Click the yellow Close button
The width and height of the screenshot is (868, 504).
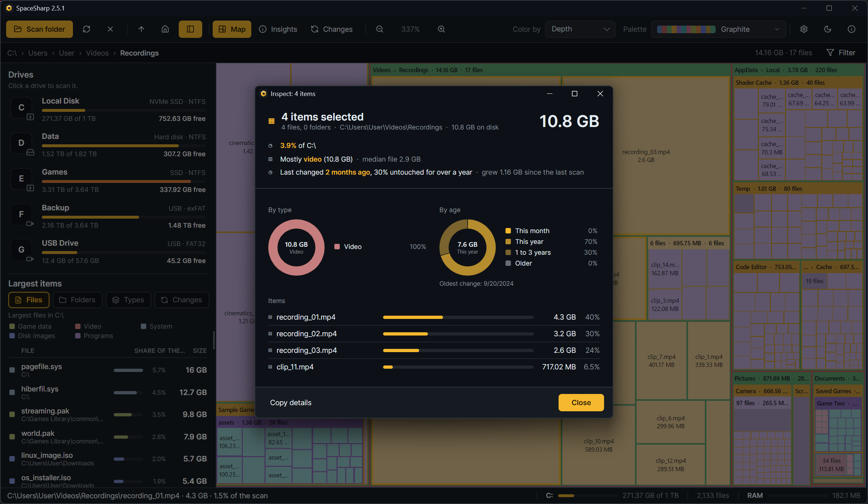(x=581, y=403)
